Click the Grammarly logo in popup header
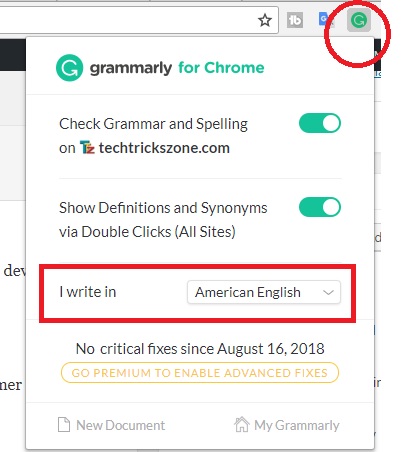Screen dimensions: 405x452 [69, 68]
